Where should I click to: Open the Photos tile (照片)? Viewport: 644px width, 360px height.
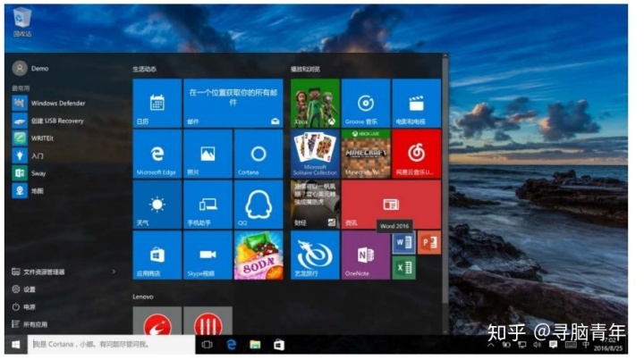point(208,154)
